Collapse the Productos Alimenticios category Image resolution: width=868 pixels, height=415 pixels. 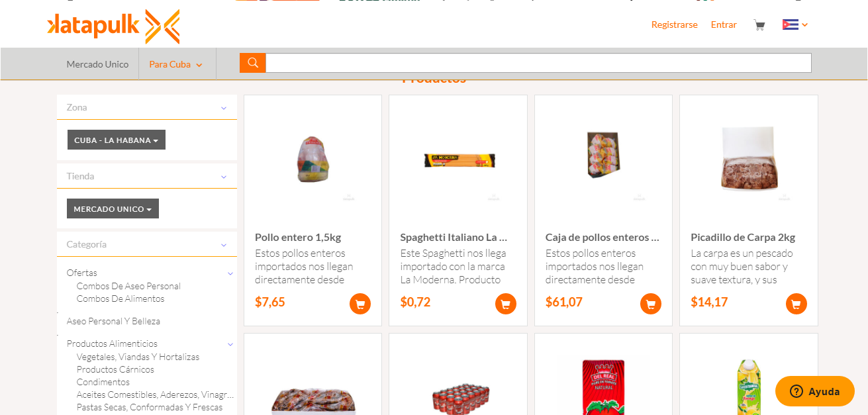230,344
